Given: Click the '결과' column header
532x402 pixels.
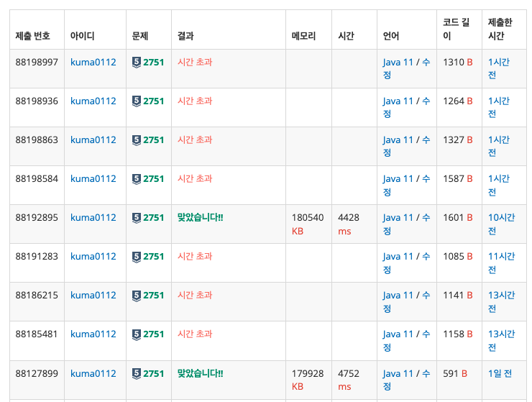Looking at the screenshot, I should pyautogui.click(x=185, y=36).
